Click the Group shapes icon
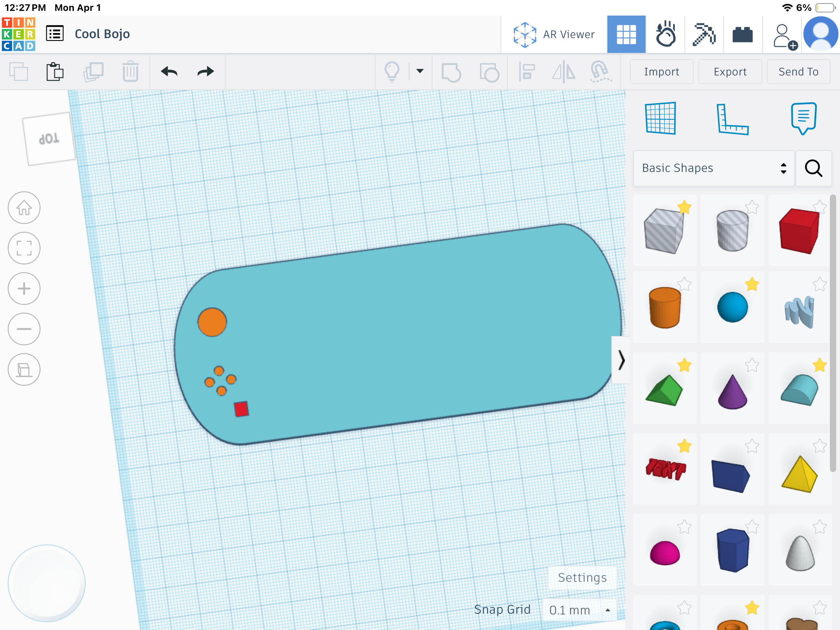Viewport: 840px width, 630px height. (451, 72)
